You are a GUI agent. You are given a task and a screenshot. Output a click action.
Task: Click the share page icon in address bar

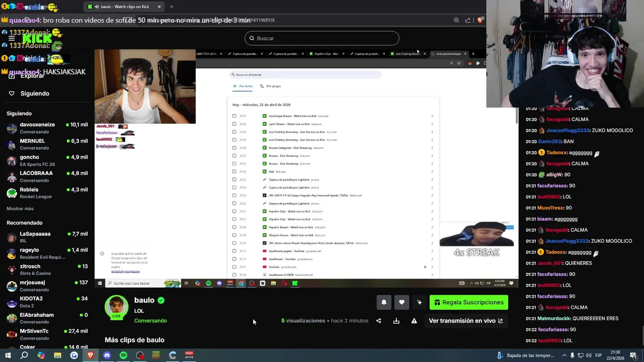(468, 20)
